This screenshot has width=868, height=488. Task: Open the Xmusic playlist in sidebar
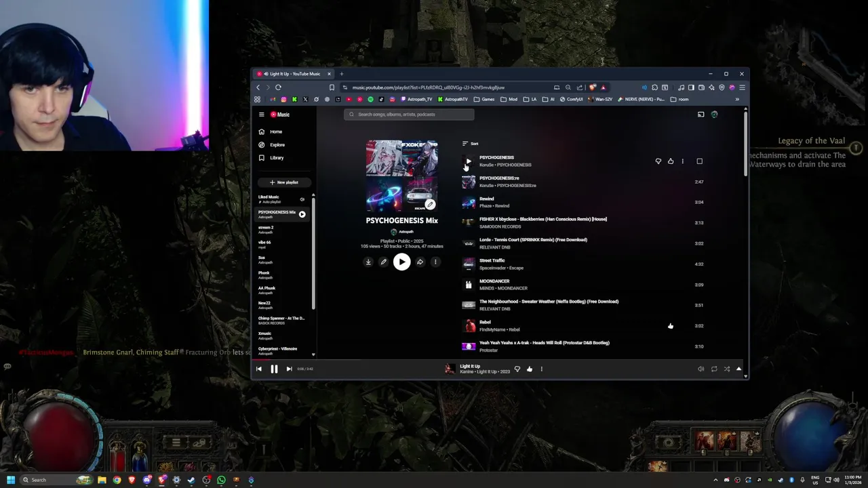tap(264, 335)
